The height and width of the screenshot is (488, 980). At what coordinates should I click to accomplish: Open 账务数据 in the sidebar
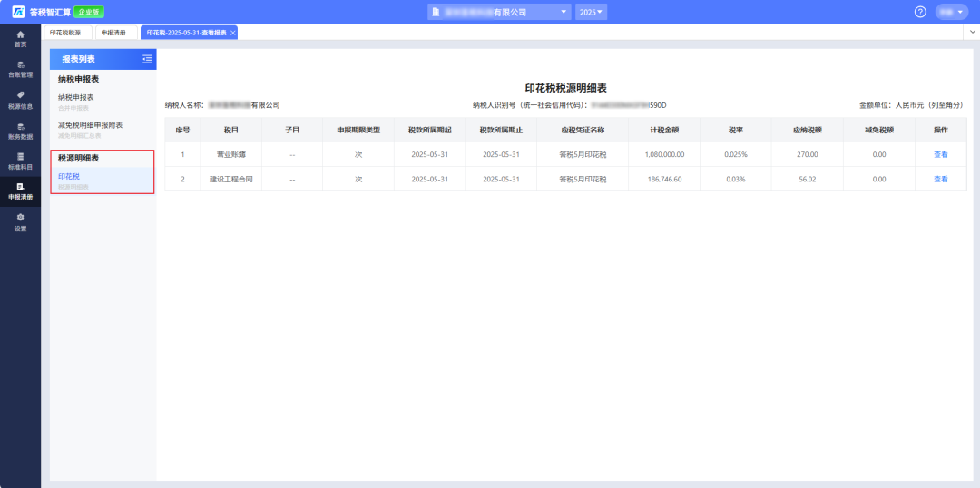point(20,131)
